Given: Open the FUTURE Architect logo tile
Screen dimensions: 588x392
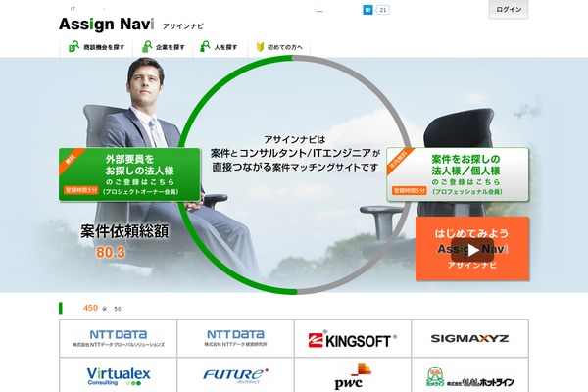Looking at the screenshot, I should pos(235,375).
